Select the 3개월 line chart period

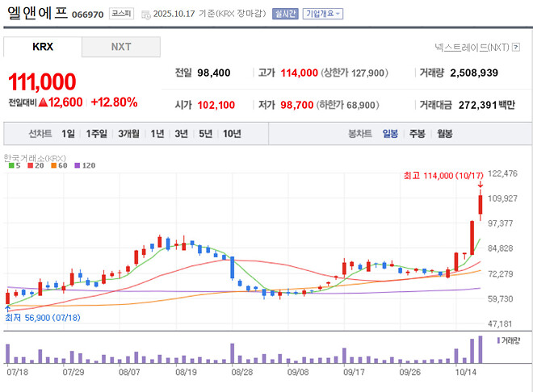pyautogui.click(x=128, y=134)
